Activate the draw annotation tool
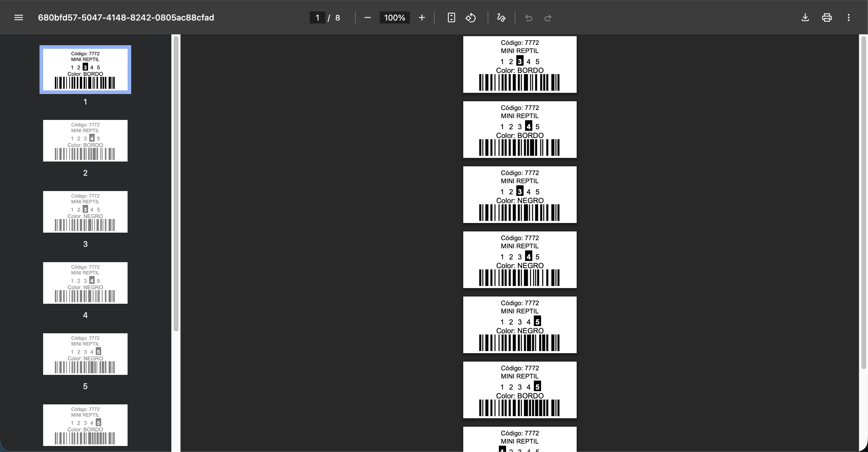 click(501, 17)
